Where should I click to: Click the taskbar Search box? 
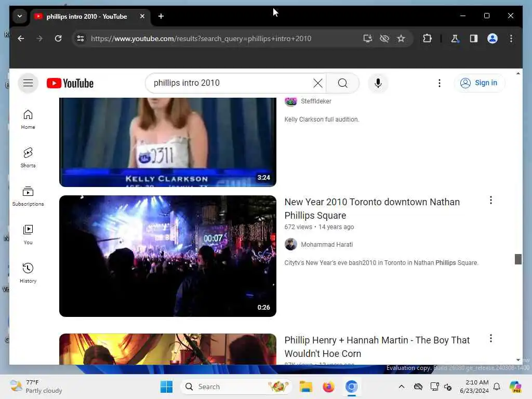tap(236, 387)
